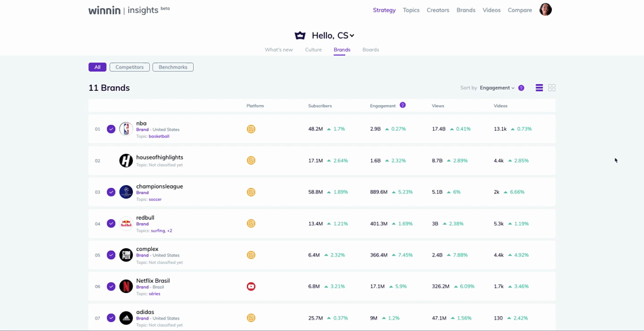Filter by Benchmarks
The height and width of the screenshot is (331, 644).
pyautogui.click(x=173, y=67)
